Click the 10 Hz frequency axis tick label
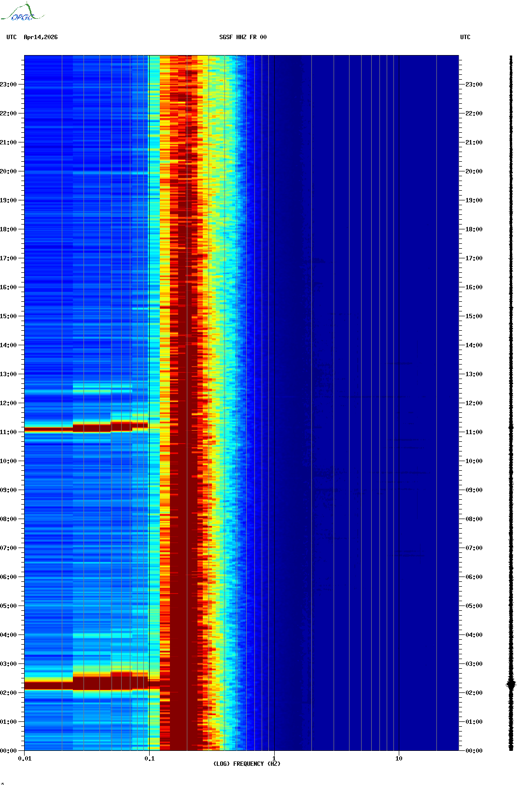Screen dimensions: 532x789 [399, 759]
